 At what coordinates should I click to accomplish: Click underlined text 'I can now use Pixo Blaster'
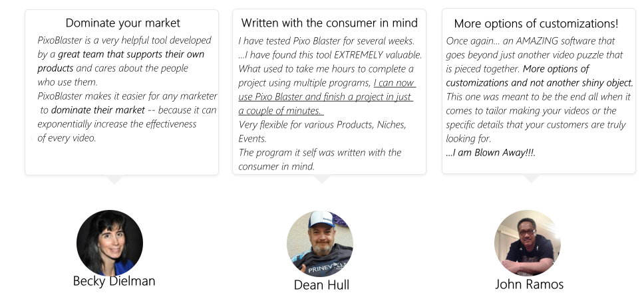[x=327, y=90]
